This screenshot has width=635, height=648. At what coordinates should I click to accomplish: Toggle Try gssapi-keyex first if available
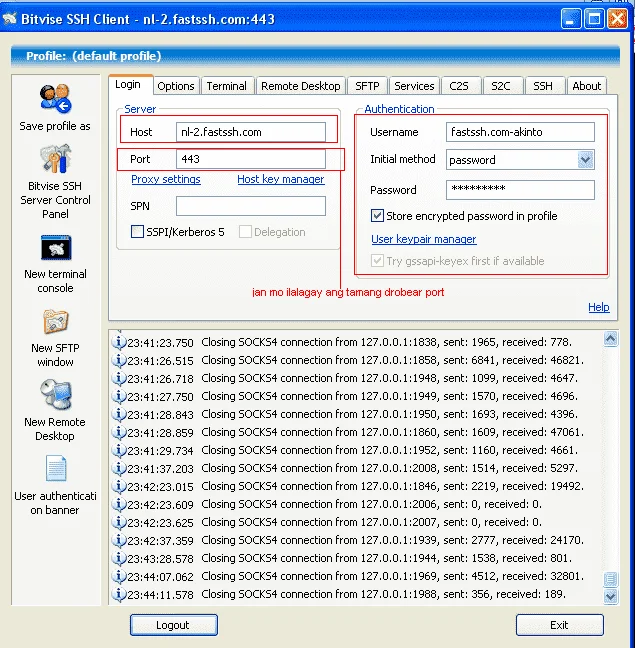(x=377, y=261)
